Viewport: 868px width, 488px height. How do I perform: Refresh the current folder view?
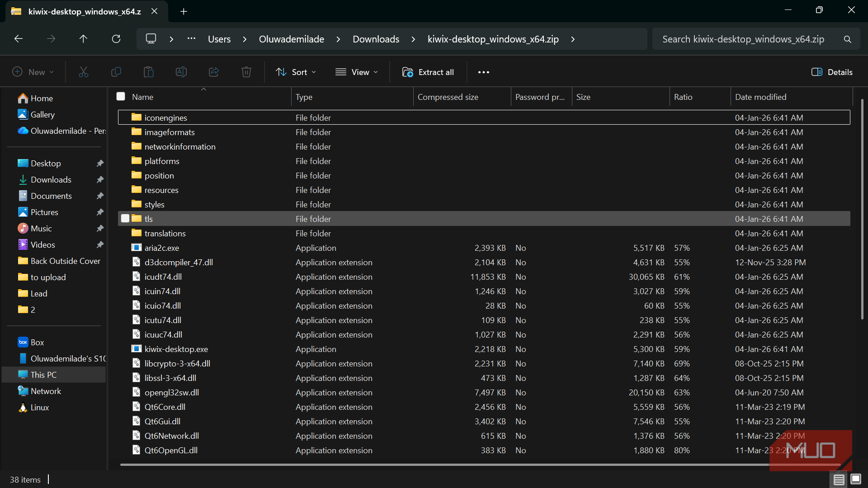coord(116,39)
